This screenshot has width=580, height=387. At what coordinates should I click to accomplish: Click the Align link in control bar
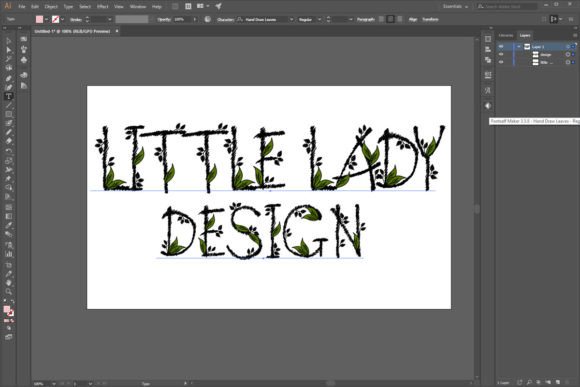413,19
